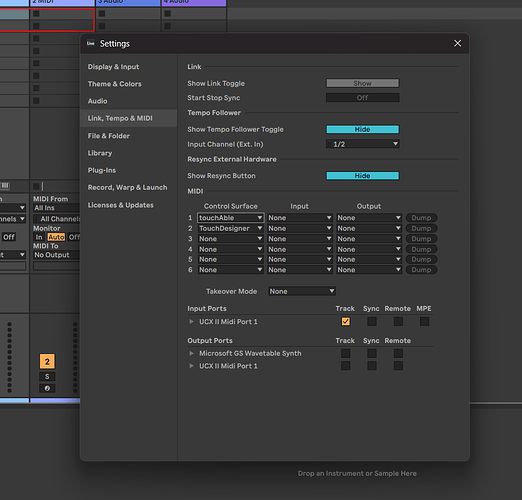Enable Sync for Microsoft GS Wavetable Synth output
The height and width of the screenshot is (500, 522).
click(x=372, y=353)
